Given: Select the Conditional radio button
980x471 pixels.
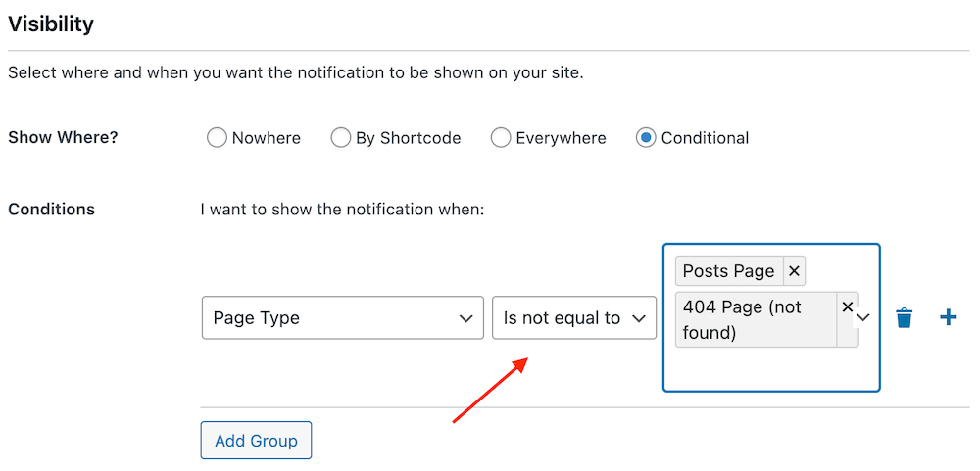Looking at the screenshot, I should [645, 137].
